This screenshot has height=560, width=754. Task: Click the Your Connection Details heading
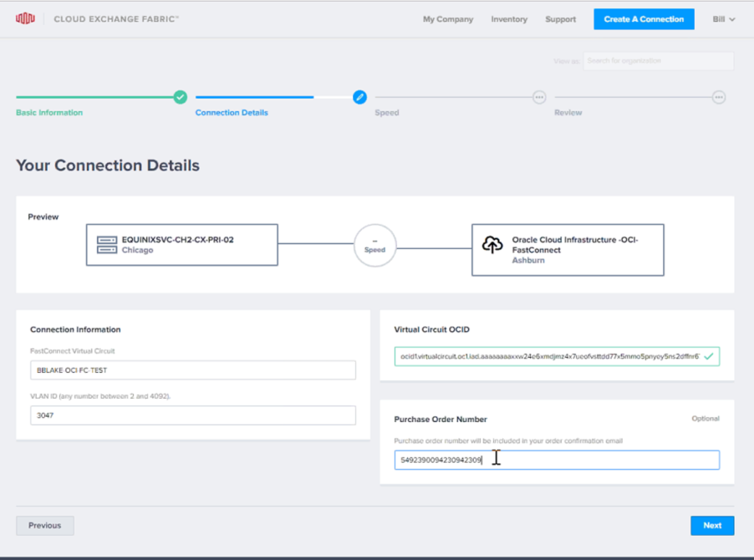click(108, 165)
